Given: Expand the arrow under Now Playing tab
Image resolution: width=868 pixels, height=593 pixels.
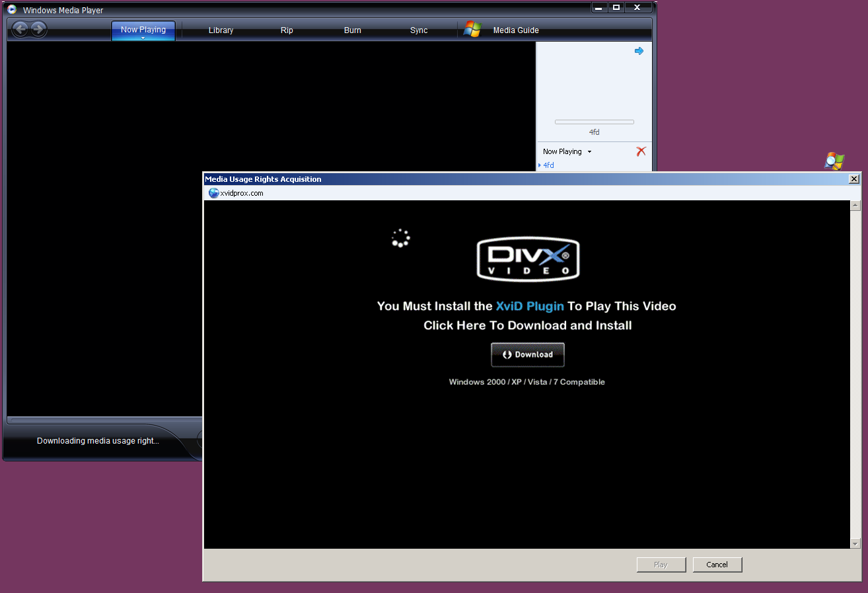Looking at the screenshot, I should [143, 38].
